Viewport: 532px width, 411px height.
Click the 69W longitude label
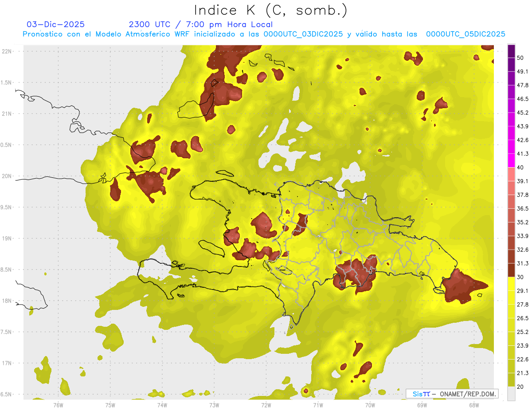tap(422, 405)
